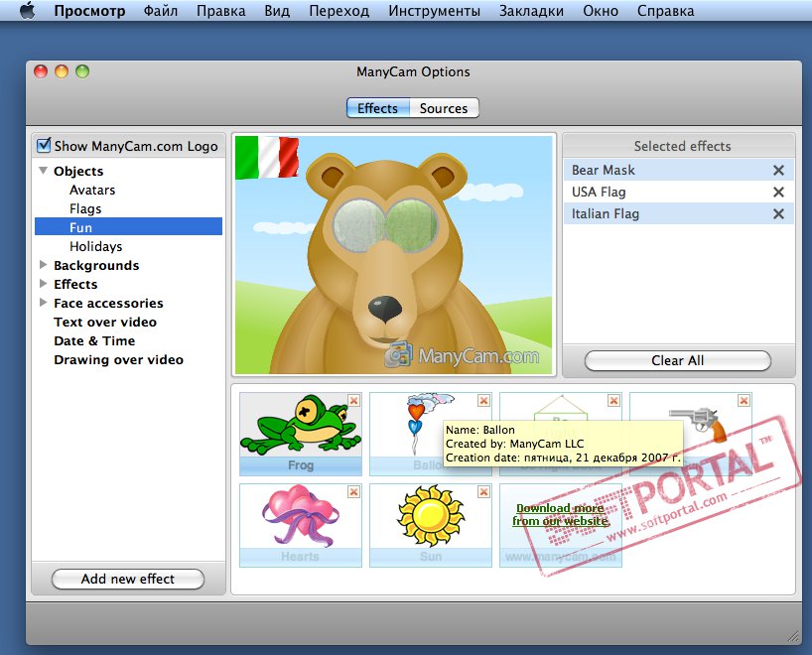The height and width of the screenshot is (655, 812).
Task: Expand the Backgrounds category
Action: tap(44, 265)
